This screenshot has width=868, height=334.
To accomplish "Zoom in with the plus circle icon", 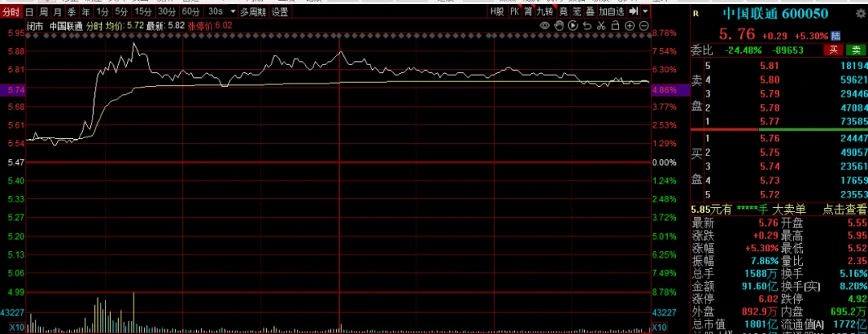I will [630, 26].
